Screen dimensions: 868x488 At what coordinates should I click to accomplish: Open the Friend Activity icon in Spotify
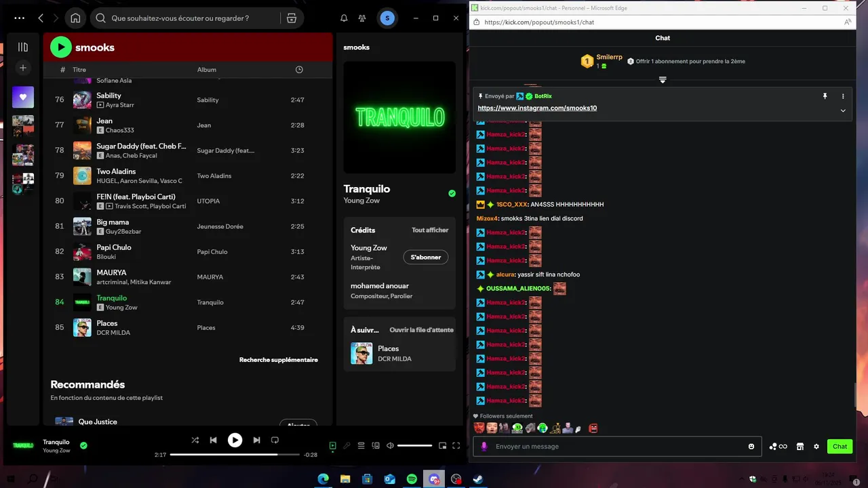362,18
